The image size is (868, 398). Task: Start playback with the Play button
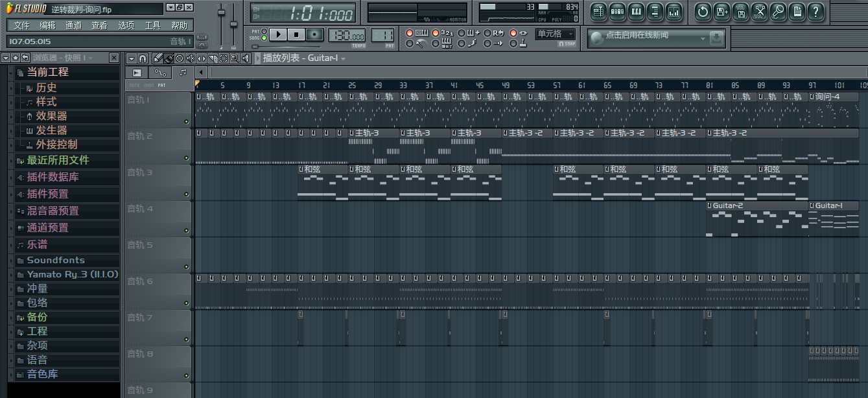point(278,35)
